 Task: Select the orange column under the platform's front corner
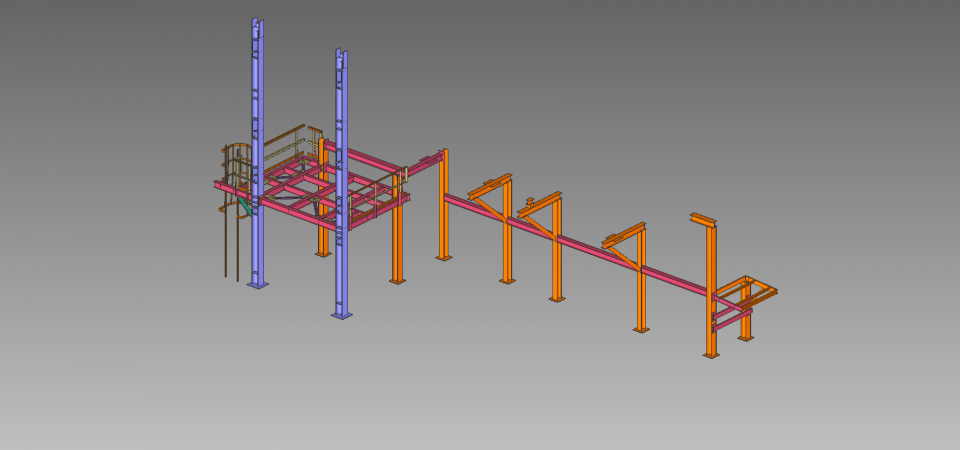coord(397,245)
